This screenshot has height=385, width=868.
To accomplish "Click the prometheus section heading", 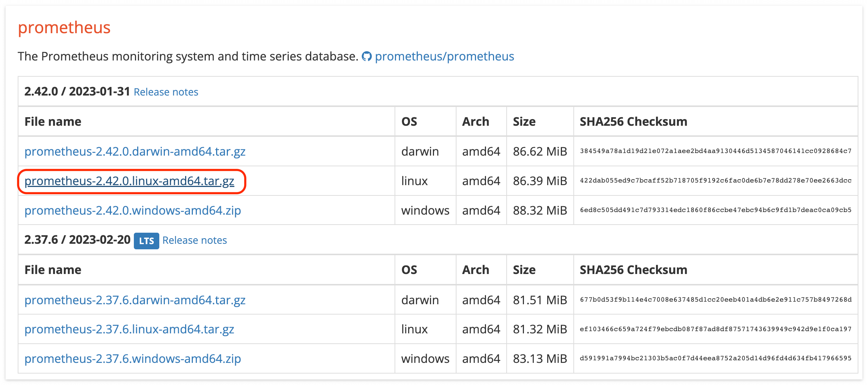I will 64,28.
